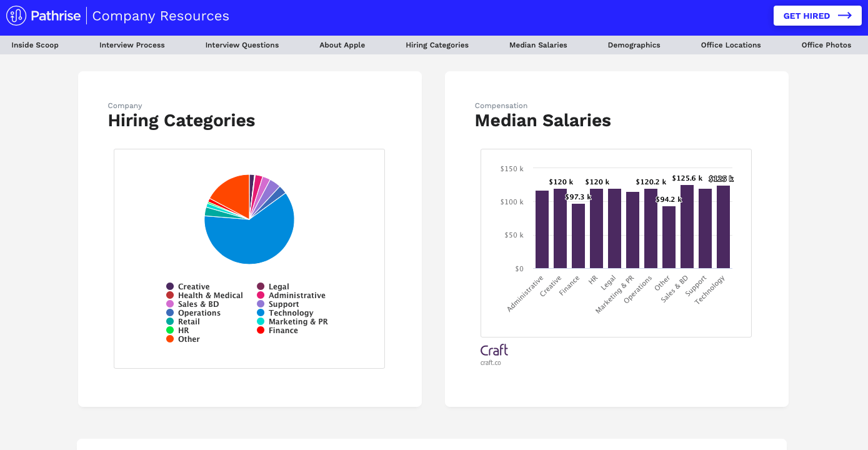The height and width of the screenshot is (450, 868).
Task: Toggle the Creative legend entry
Action: click(193, 287)
